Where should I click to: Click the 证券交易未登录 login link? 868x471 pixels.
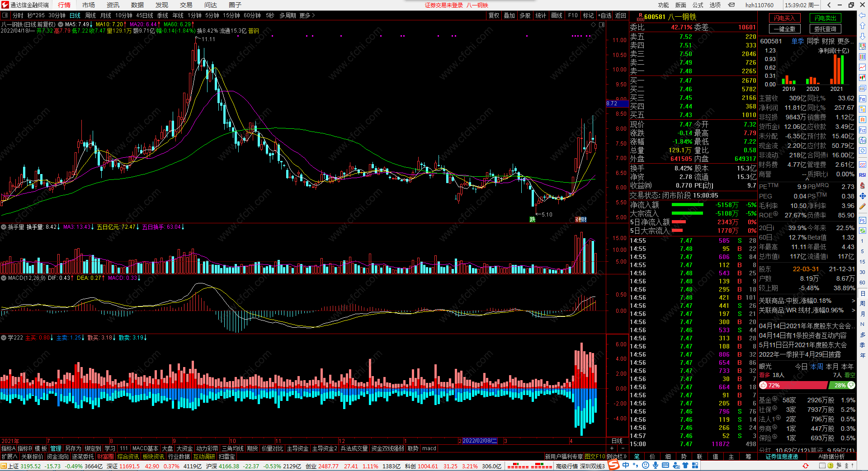coord(444,5)
